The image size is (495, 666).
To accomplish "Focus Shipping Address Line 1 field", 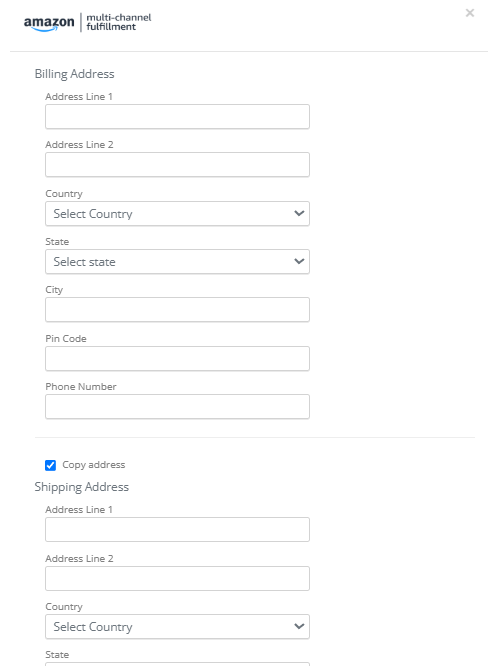I will point(177,529).
